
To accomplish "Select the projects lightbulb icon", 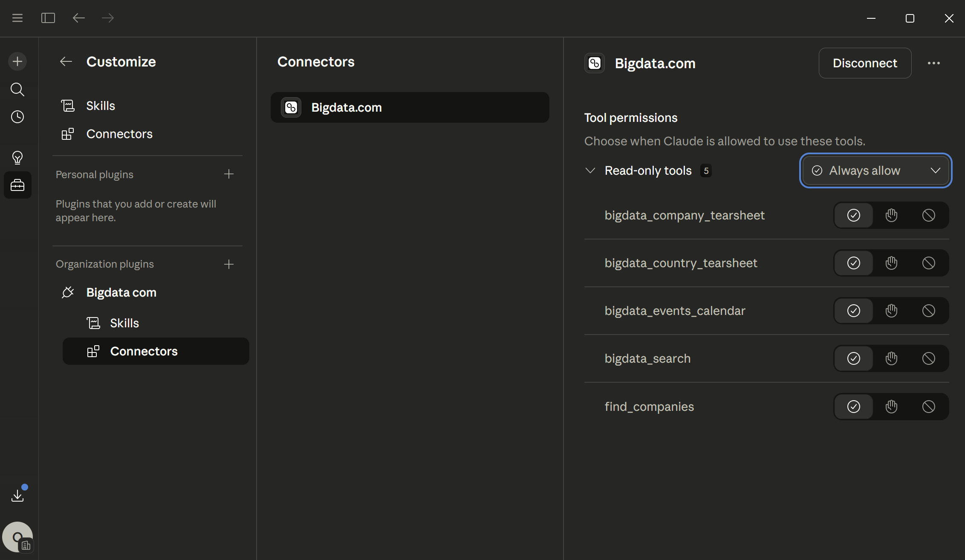I will (x=17, y=158).
